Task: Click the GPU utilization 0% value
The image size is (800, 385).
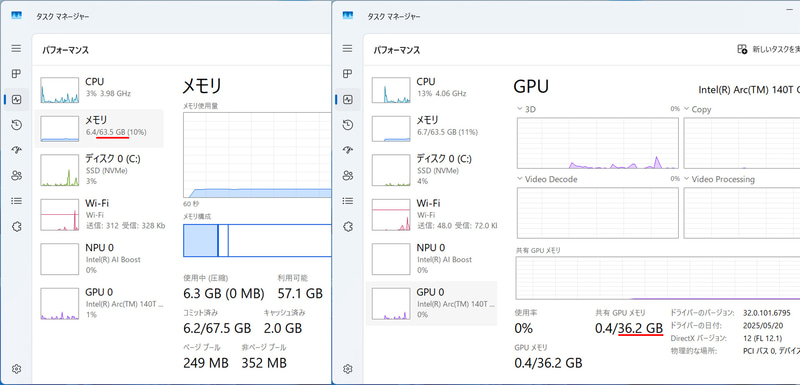Action: point(523,328)
